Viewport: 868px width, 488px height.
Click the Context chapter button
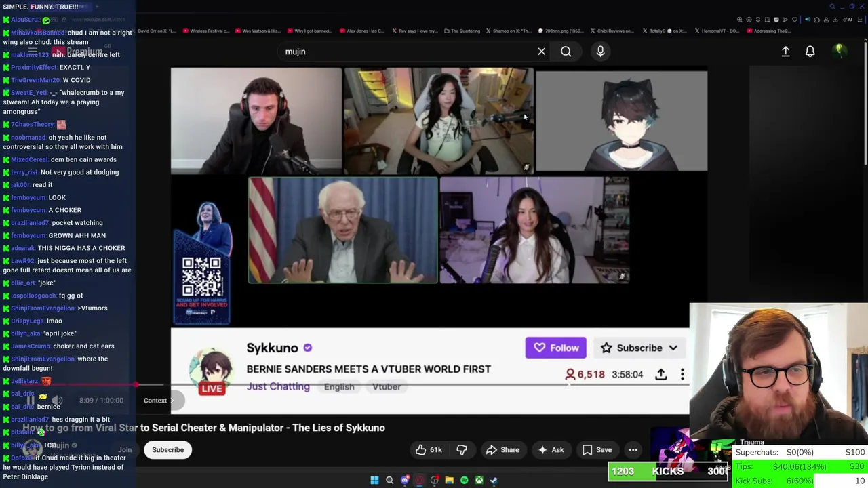(x=159, y=401)
